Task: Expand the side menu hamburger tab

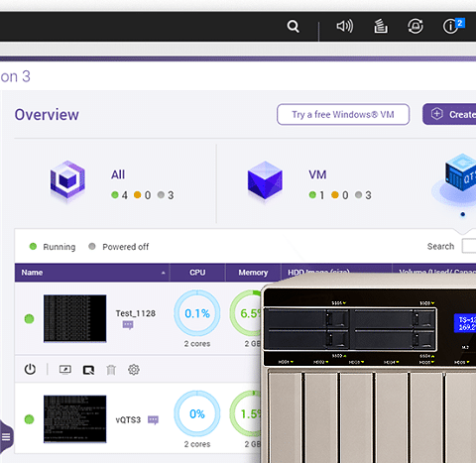Action: (x=6, y=437)
